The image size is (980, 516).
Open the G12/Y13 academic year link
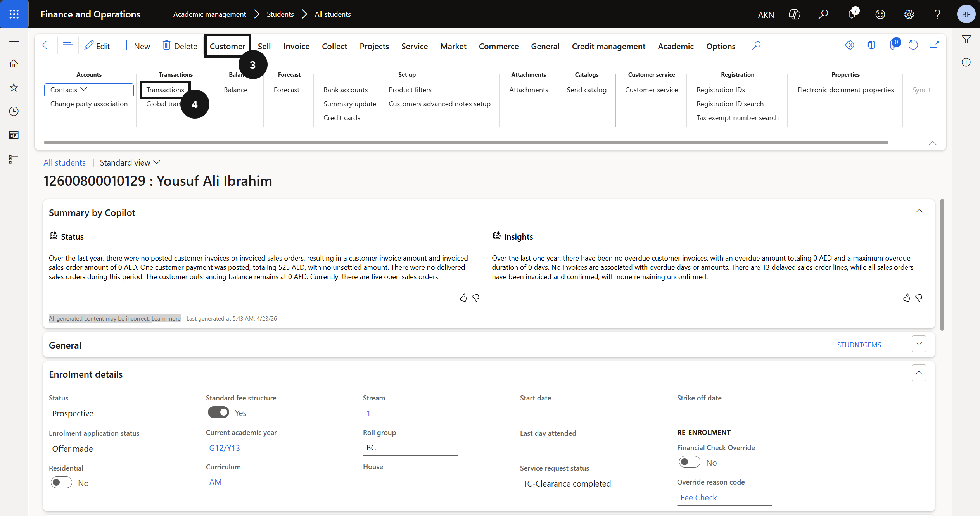click(x=225, y=448)
